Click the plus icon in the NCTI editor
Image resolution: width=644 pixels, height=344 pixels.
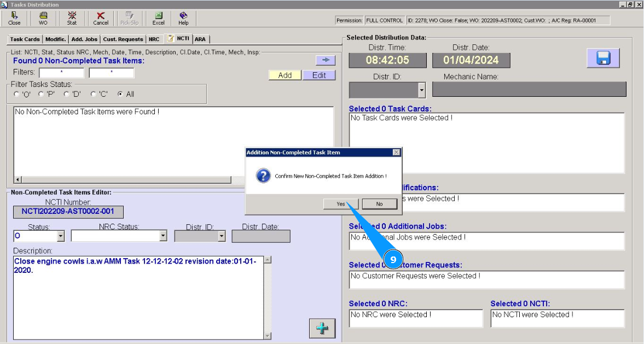point(322,328)
